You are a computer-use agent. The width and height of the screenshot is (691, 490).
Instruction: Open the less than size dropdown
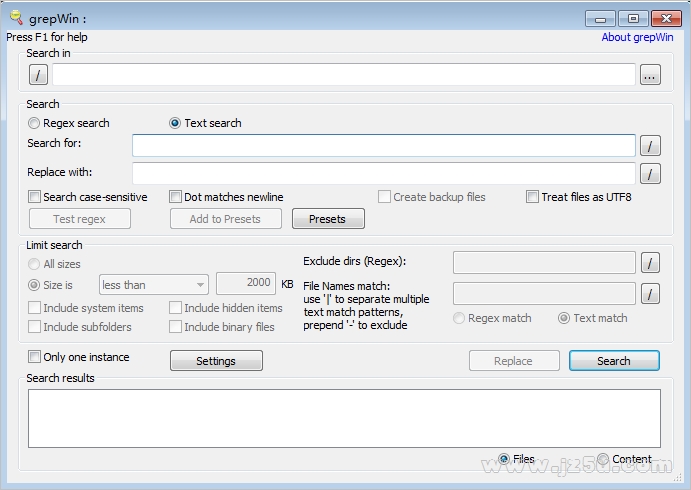click(154, 285)
